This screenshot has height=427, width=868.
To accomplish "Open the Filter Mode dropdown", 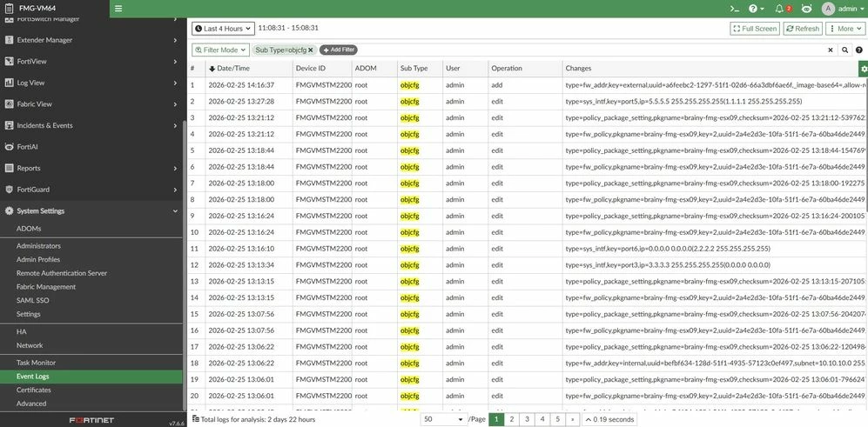I will [220, 50].
